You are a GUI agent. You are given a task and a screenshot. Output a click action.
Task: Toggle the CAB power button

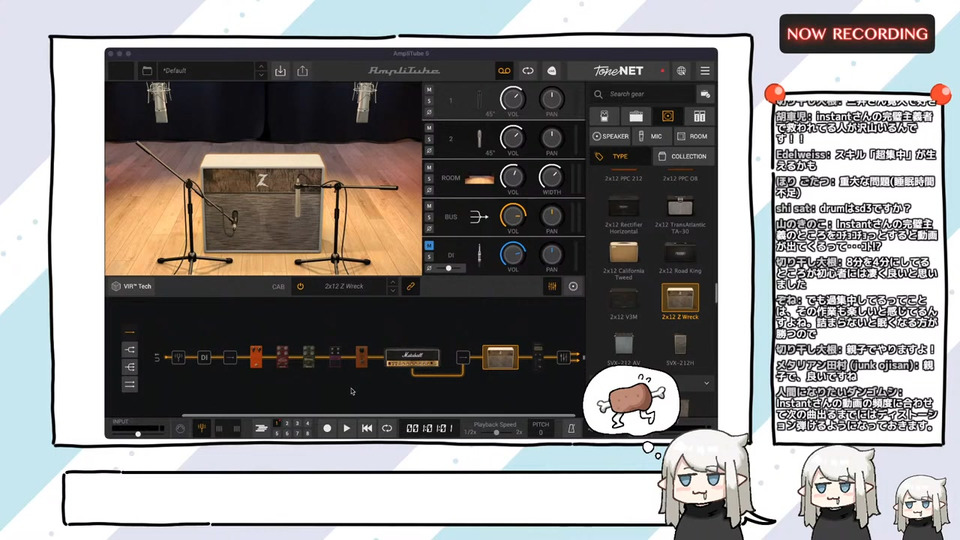(x=300, y=287)
